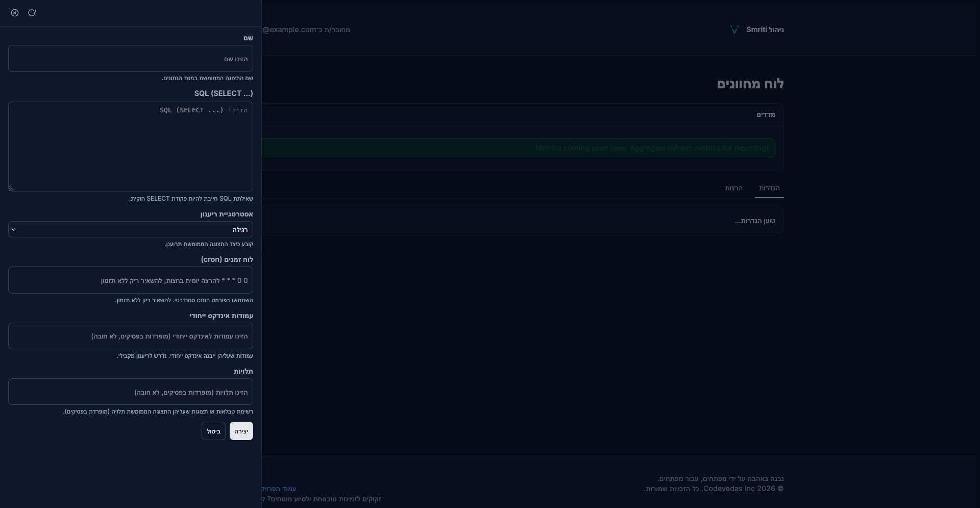Select the unique index columns field

pyautogui.click(x=131, y=336)
